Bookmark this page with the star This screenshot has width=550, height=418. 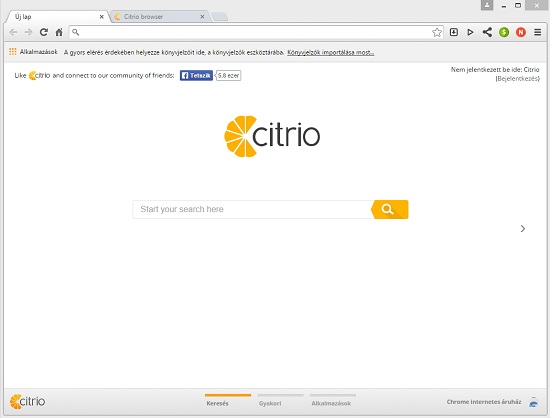(x=437, y=32)
